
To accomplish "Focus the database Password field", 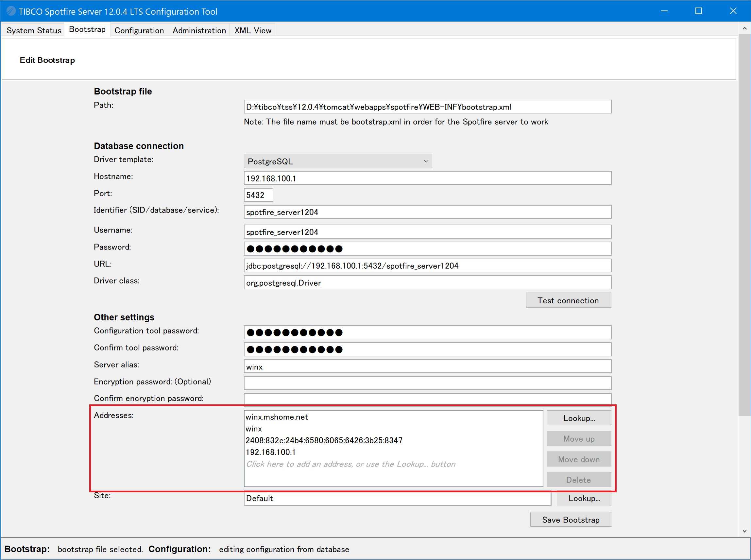I will (x=427, y=248).
